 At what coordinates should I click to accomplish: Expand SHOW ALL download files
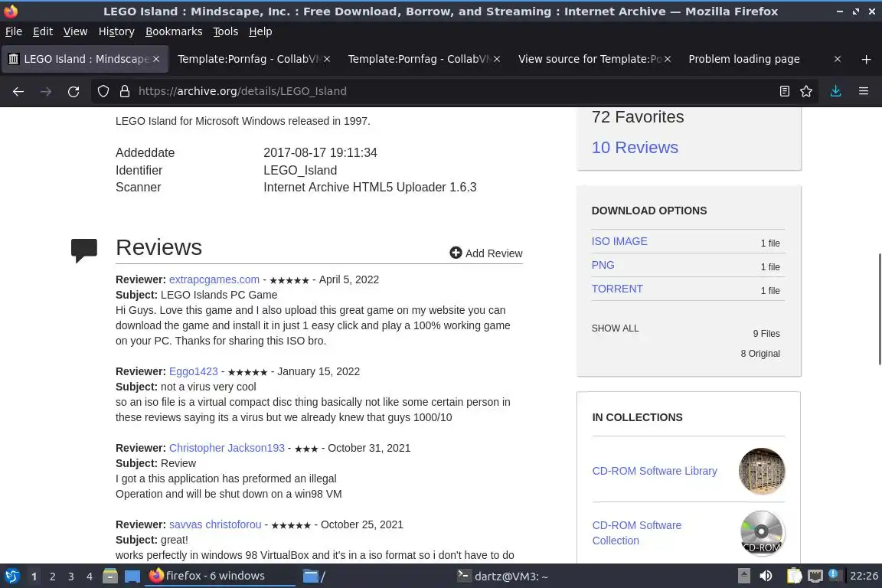[616, 328]
